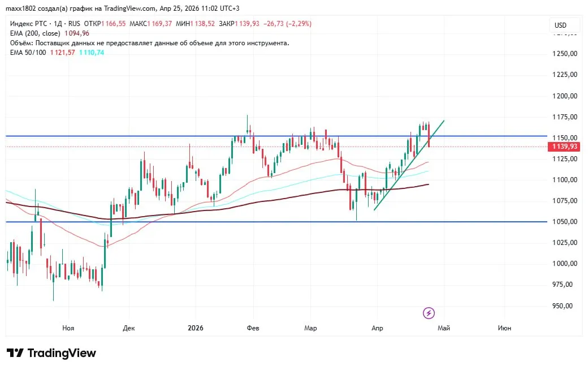Click the last red candle on chart
The height and width of the screenshot is (370, 588).
coord(429,136)
